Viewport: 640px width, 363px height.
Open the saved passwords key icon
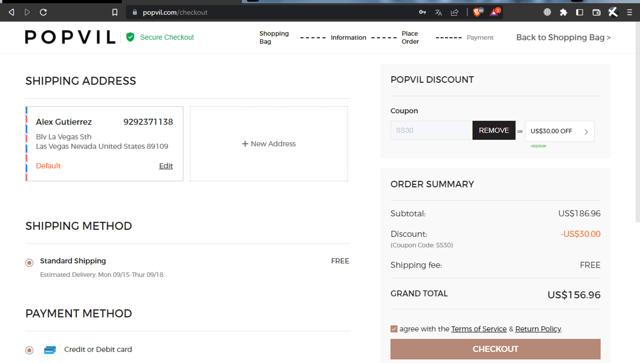(422, 12)
